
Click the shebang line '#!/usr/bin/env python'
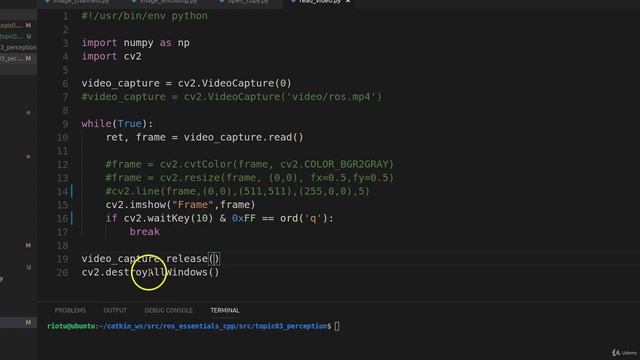(x=144, y=16)
